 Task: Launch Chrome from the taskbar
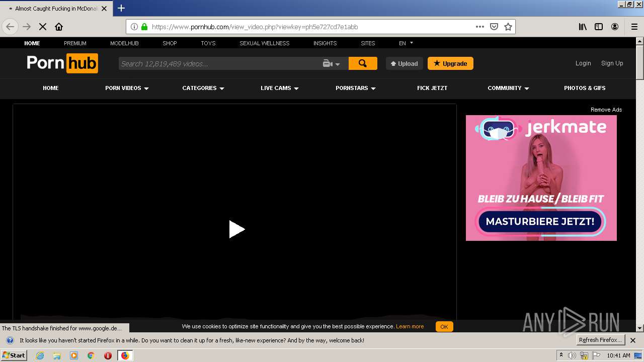click(91, 355)
